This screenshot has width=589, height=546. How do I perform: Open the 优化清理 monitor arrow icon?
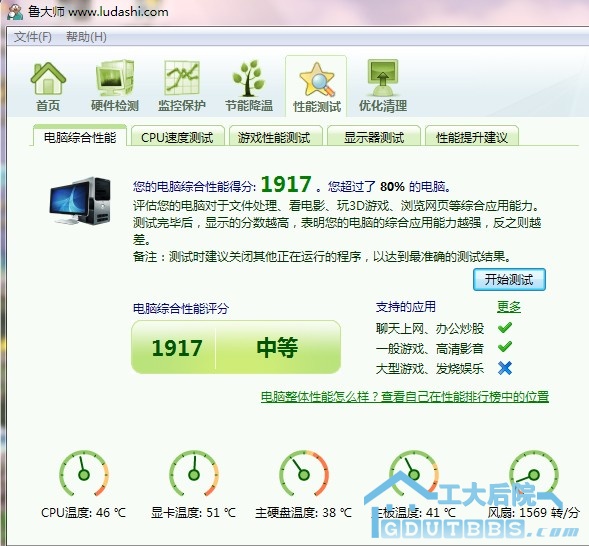point(383,78)
